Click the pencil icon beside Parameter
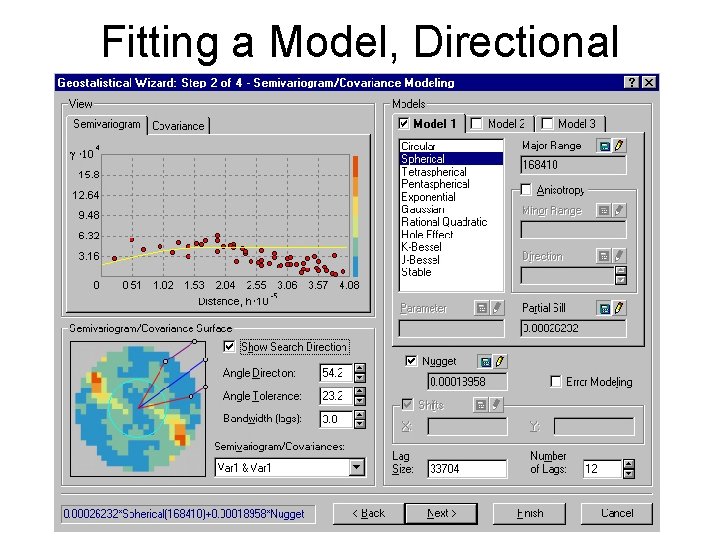The width and height of the screenshot is (720, 540). click(x=496, y=308)
